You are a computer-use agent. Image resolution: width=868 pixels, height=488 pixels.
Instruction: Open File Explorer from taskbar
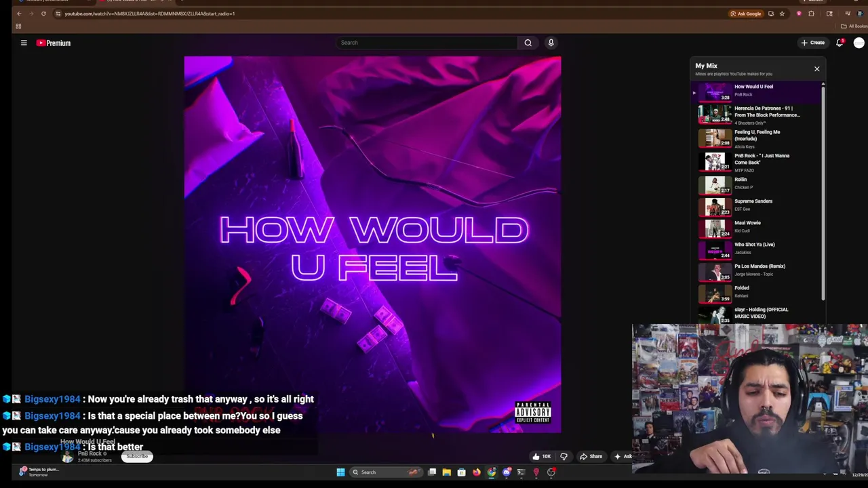(x=446, y=472)
